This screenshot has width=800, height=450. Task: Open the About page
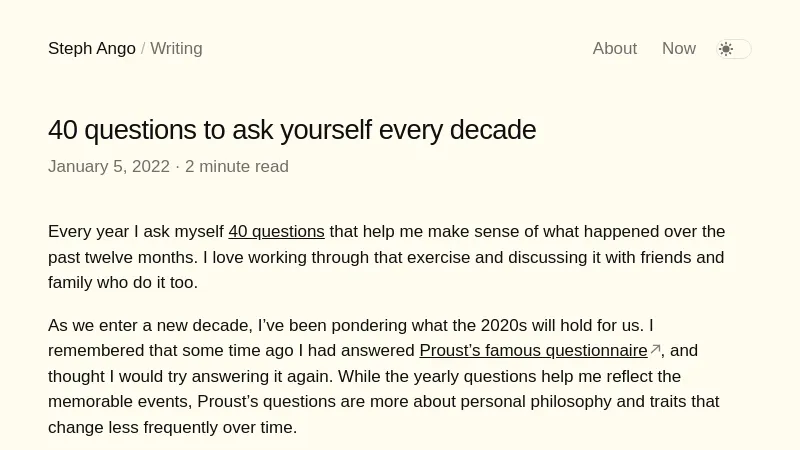(x=614, y=49)
